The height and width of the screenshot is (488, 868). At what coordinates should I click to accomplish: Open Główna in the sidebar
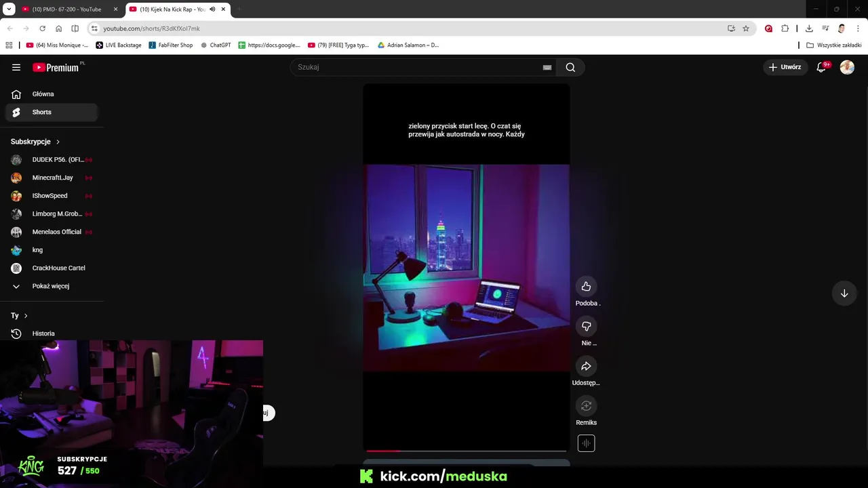52,94
